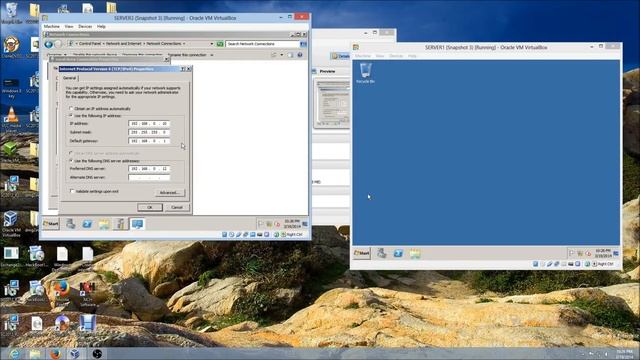Click the Preview thumbnail in VirtualBox Manager
Screen dimensions: 640x360
coord(331,103)
